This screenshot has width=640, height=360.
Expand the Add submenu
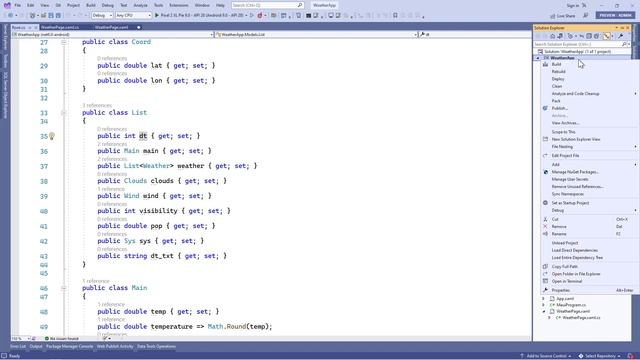click(556, 165)
